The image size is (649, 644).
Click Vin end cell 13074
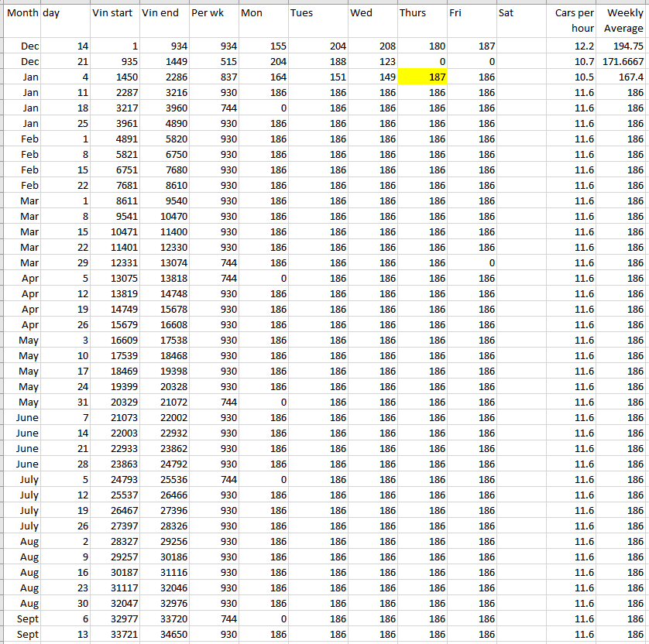[x=164, y=263]
